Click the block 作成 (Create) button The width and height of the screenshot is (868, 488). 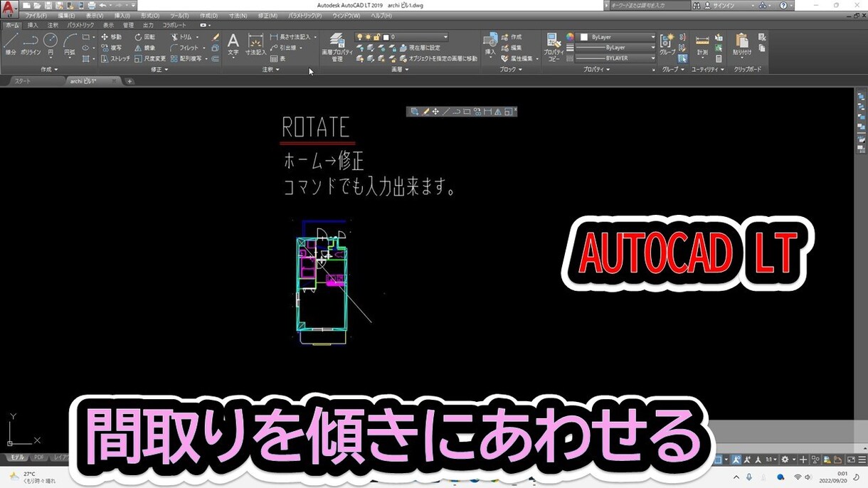tap(512, 37)
